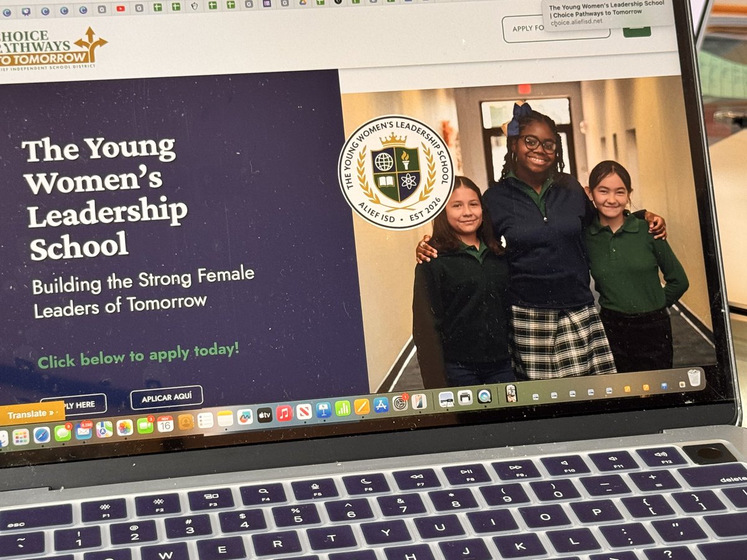Open recent photo stack in Dock
The width and height of the screenshot is (747, 560).
coord(511,393)
